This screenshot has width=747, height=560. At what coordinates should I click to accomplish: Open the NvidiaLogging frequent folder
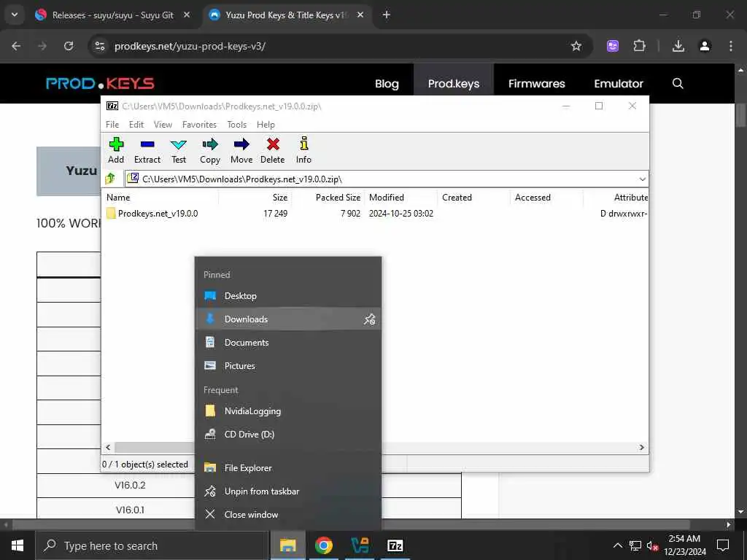(x=288, y=411)
